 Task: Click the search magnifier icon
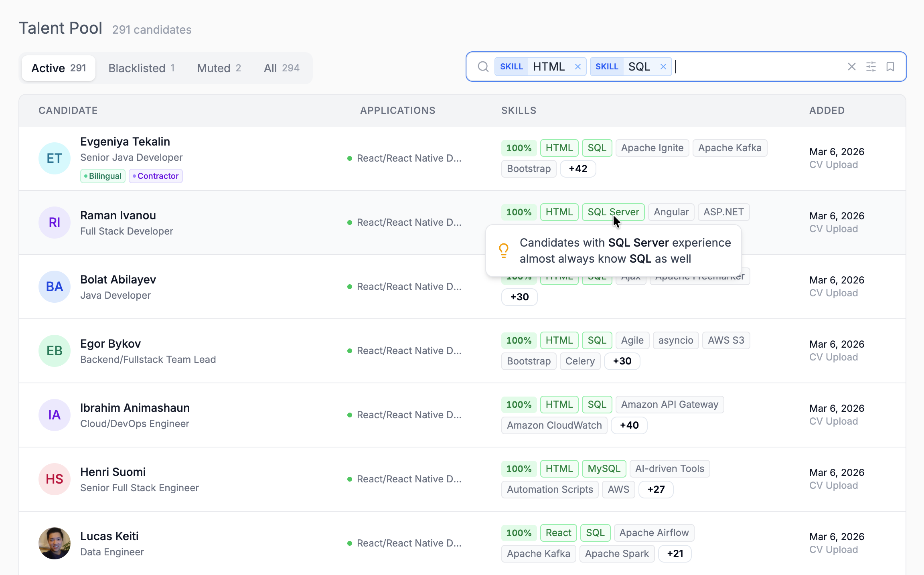click(x=483, y=67)
